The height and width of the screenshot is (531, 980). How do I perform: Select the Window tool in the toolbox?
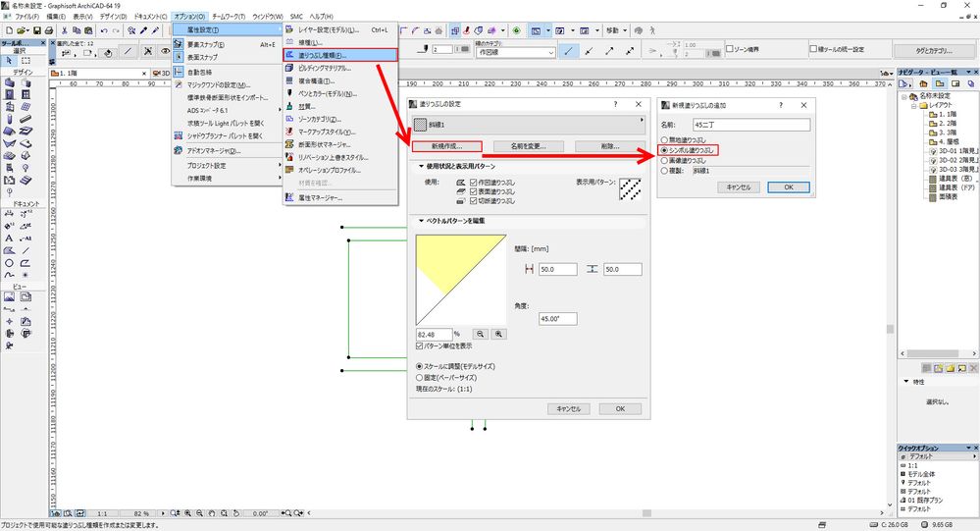point(26,94)
